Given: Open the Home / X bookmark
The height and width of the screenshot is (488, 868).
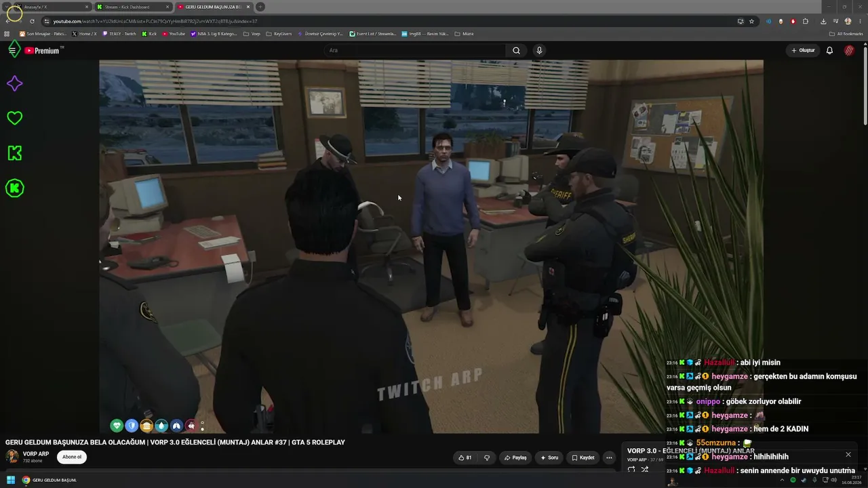Looking at the screenshot, I should (x=84, y=34).
